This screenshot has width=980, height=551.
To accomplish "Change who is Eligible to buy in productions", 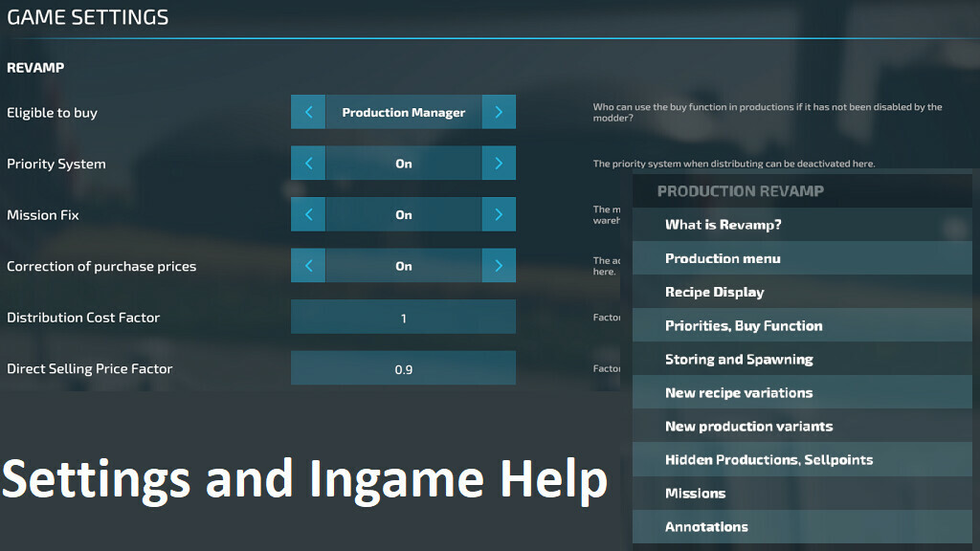I will pos(403,112).
